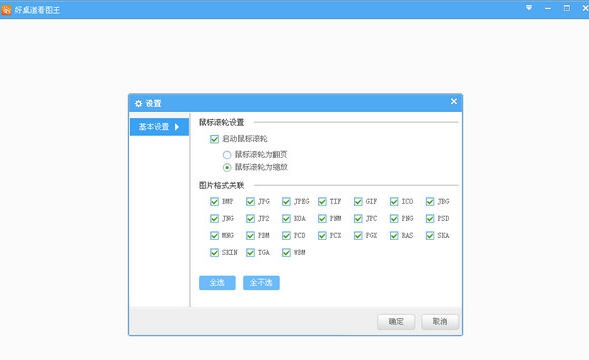Minimize the main application window

tap(548, 8)
